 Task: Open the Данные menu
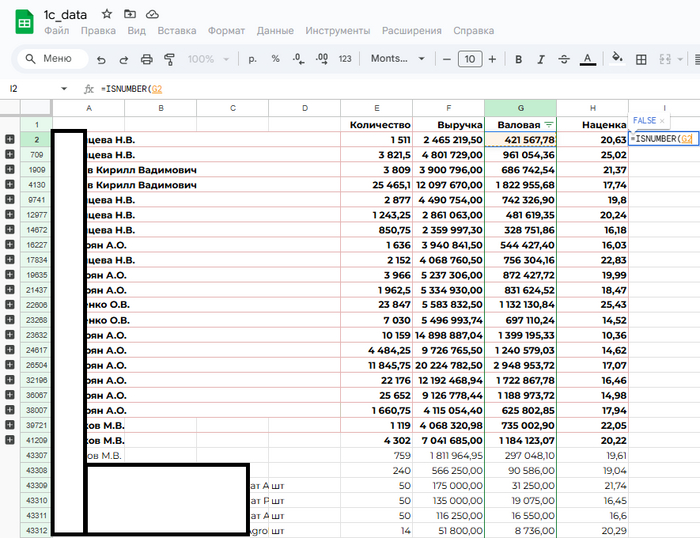(x=275, y=31)
